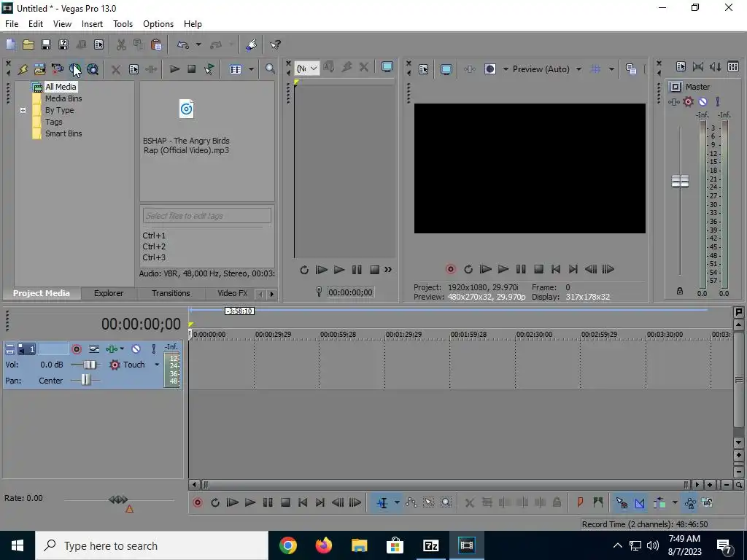
Task: Toggle the Master fader channel lock
Action: (x=680, y=291)
